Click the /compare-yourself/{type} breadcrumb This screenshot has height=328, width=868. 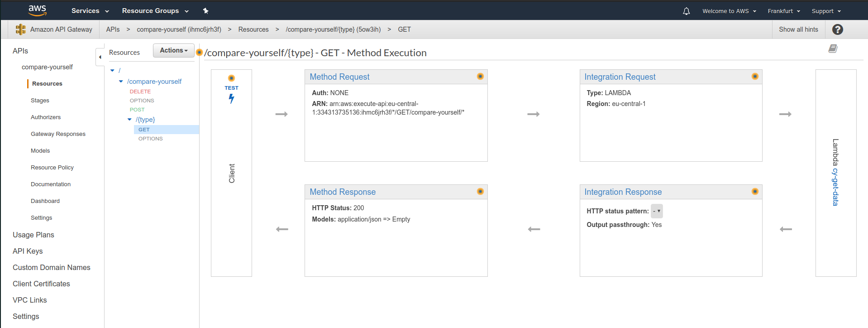[x=333, y=29]
